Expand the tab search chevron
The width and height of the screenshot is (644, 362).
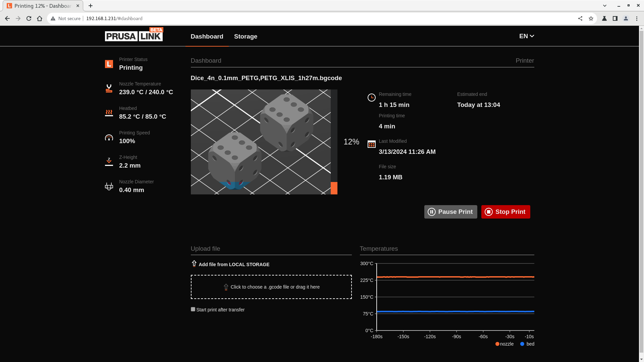[x=604, y=6]
